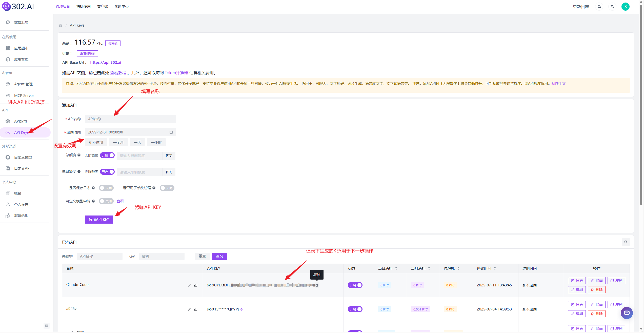The image size is (644, 333).
Task: Open 帮助中心 top menu
Action: [122, 6]
